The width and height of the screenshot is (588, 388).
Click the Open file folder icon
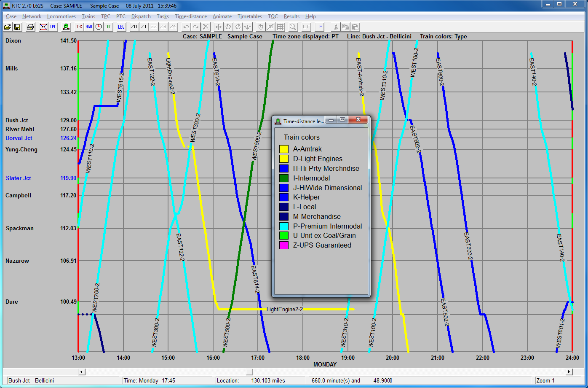click(7, 27)
